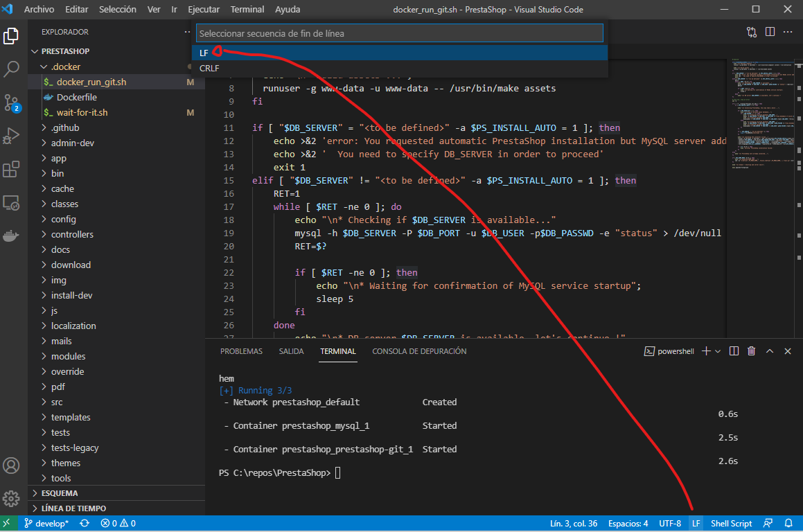This screenshot has height=532, width=803.
Task: Open the Remote Explorer view
Action: 11,202
